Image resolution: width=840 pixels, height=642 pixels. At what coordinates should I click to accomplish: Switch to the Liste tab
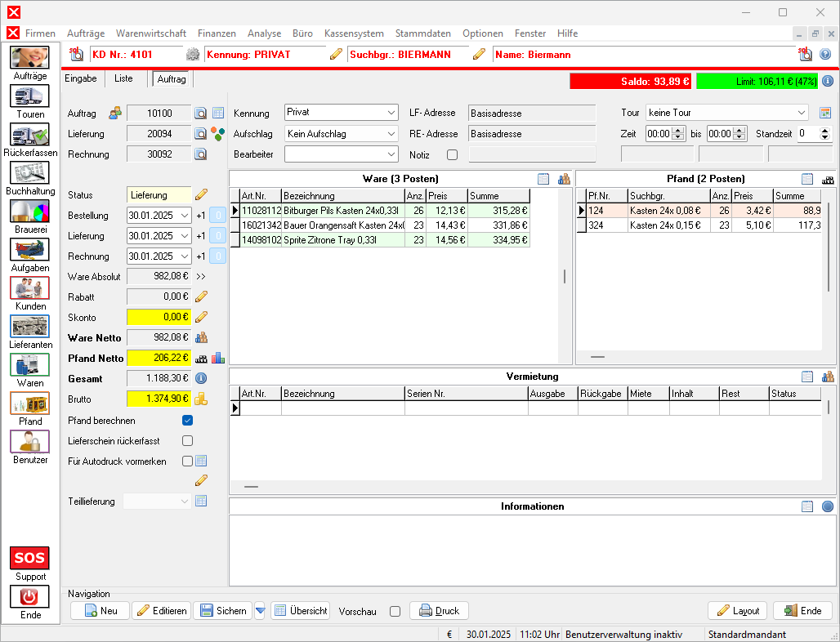tap(123, 78)
